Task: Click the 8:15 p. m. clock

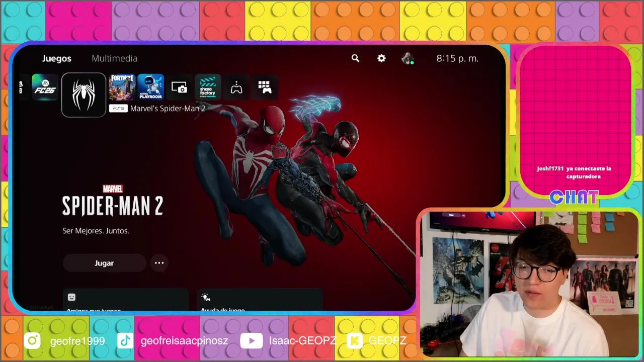Action: pos(457,58)
